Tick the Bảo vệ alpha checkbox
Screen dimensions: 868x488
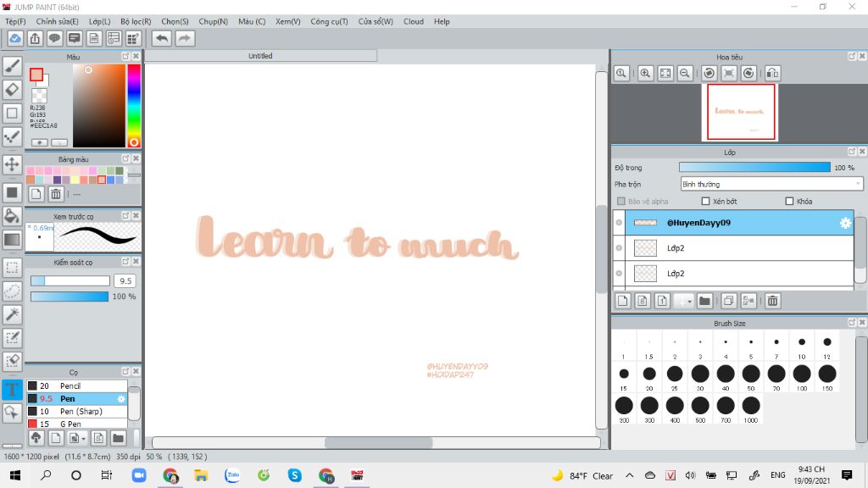pyautogui.click(x=621, y=202)
